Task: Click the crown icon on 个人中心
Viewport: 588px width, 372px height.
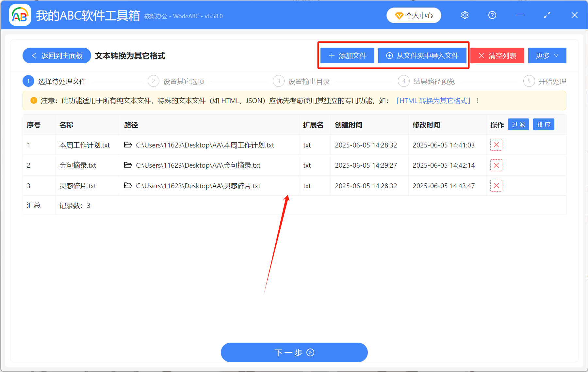Action: (x=399, y=15)
